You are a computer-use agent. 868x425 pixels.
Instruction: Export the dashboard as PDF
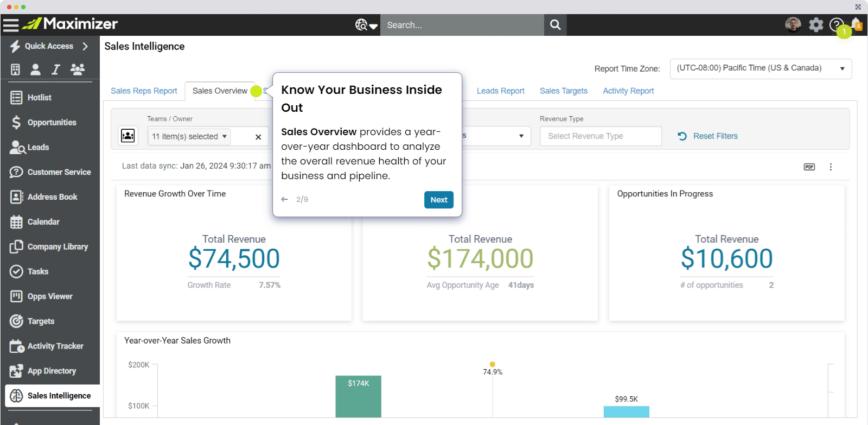809,167
